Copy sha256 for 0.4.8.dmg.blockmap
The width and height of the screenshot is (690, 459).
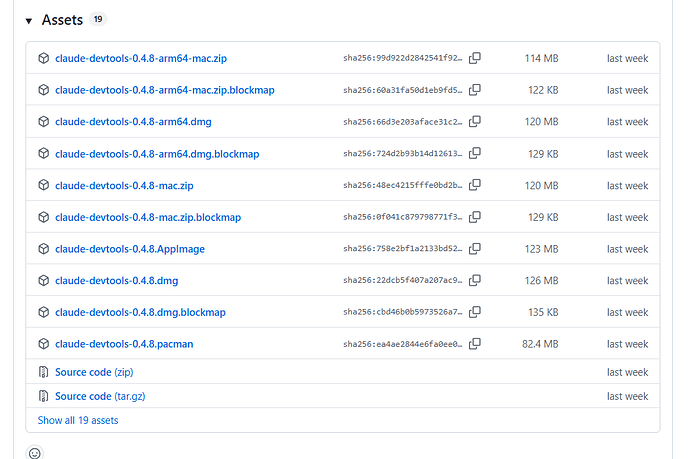tap(475, 312)
